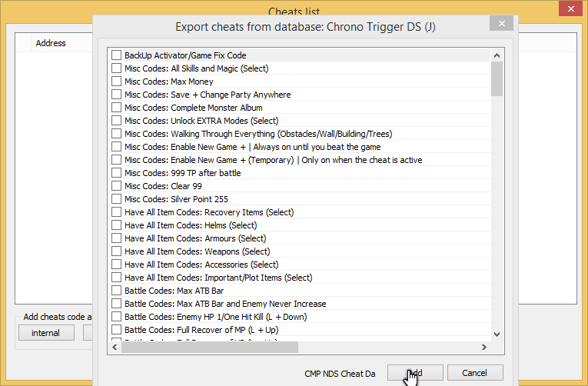
Task: Check Enable New Game + Always on checkbox
Action: [116, 147]
